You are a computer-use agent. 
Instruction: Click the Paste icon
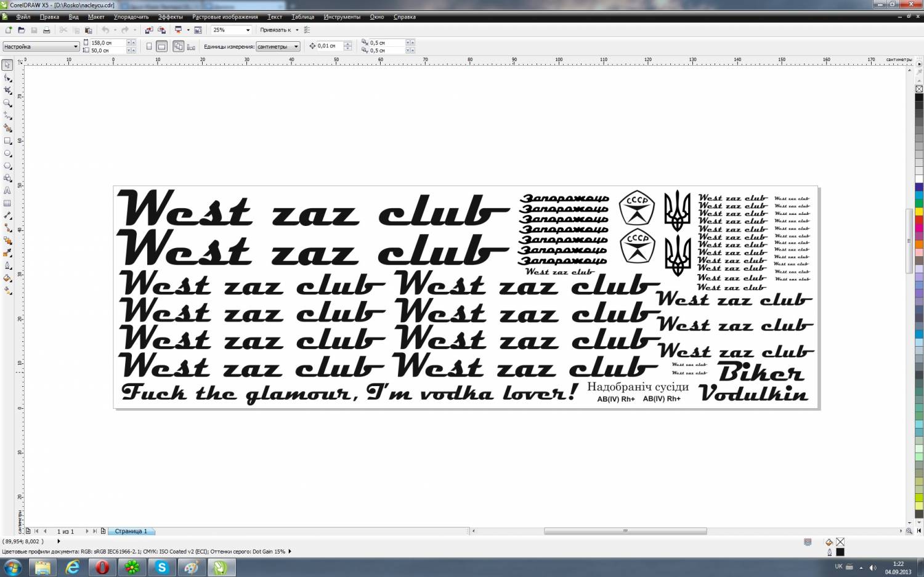[x=88, y=30]
